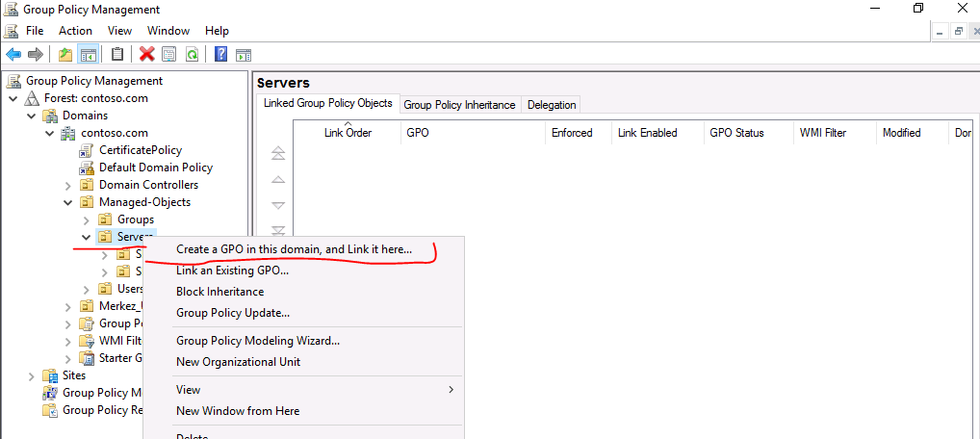Collapse the contoso.com domain node
Image resolution: width=980 pixels, height=439 pixels.
(x=50, y=133)
